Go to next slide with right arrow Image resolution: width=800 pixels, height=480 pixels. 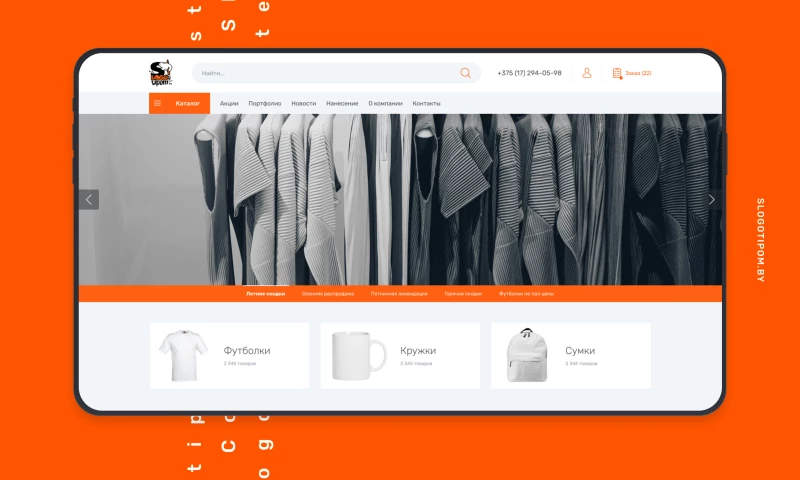click(x=712, y=199)
